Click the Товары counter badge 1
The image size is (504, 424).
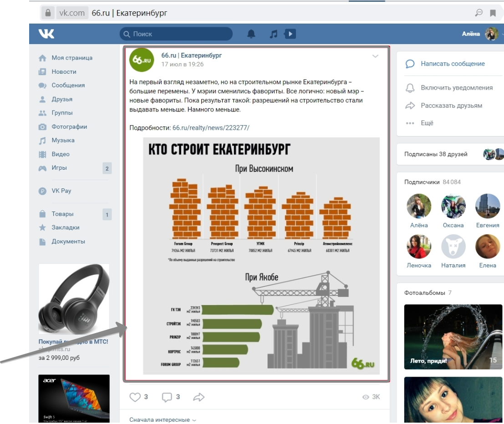[107, 215]
